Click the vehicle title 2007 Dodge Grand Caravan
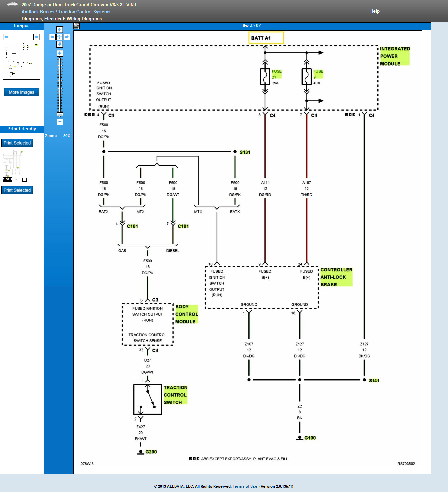Viewport: 448px width, 492px height. 79,5
